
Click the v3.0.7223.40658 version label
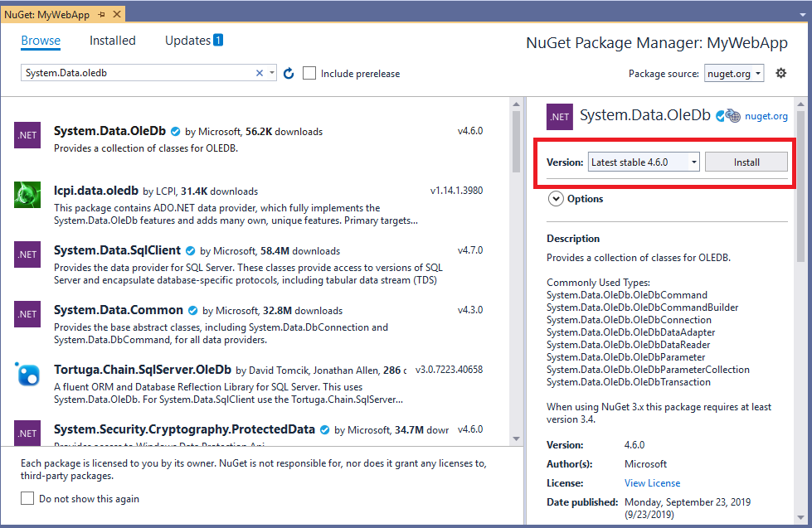pos(449,370)
